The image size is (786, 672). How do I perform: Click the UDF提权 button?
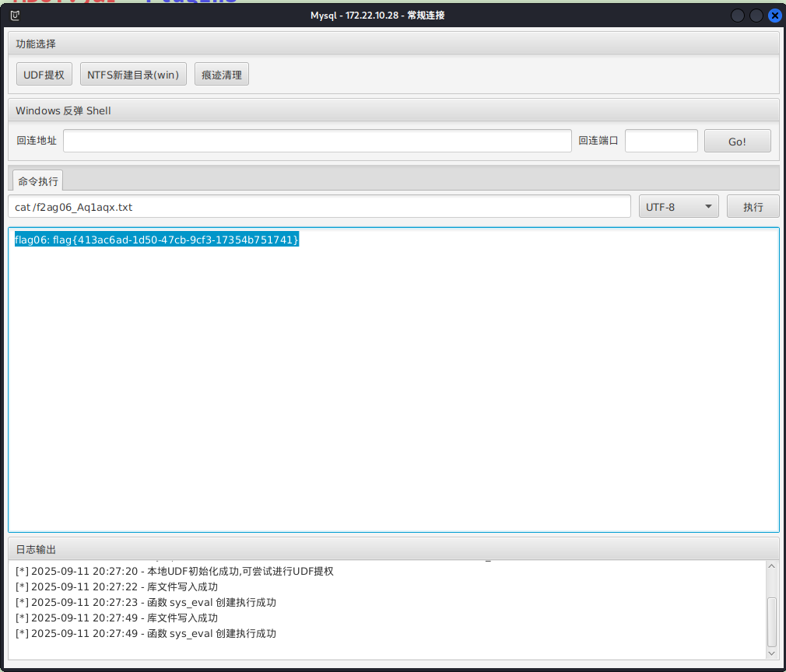point(44,75)
